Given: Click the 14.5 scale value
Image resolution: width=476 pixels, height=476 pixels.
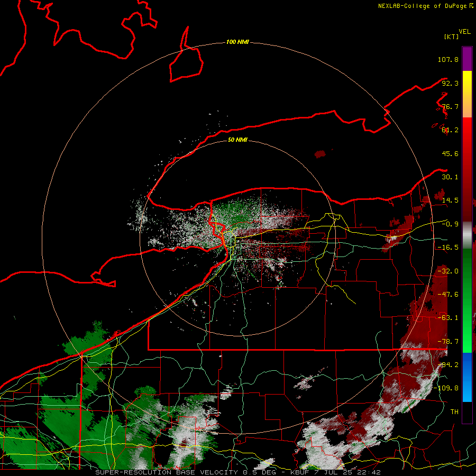Looking at the screenshot, I should [x=450, y=200].
